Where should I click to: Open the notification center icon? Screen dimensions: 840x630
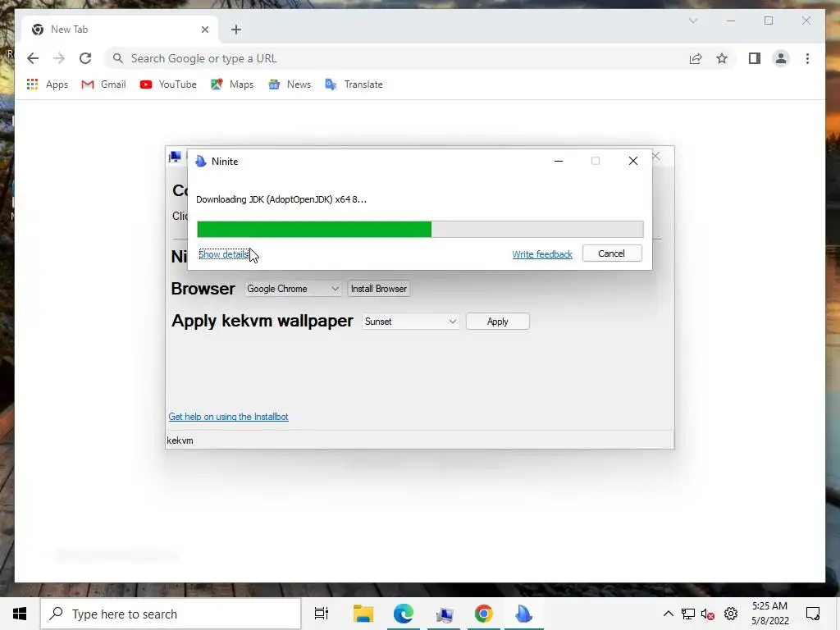pyautogui.click(x=813, y=614)
